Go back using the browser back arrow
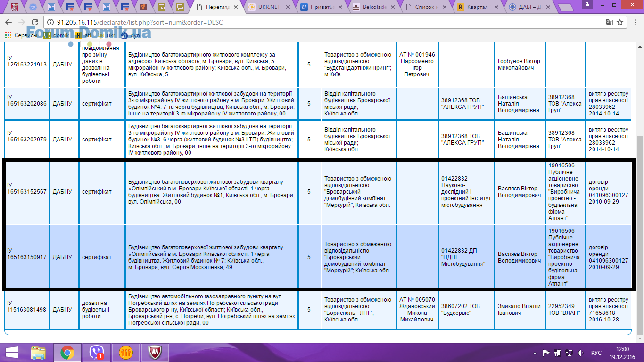The width and height of the screenshot is (644, 362). 8,22
